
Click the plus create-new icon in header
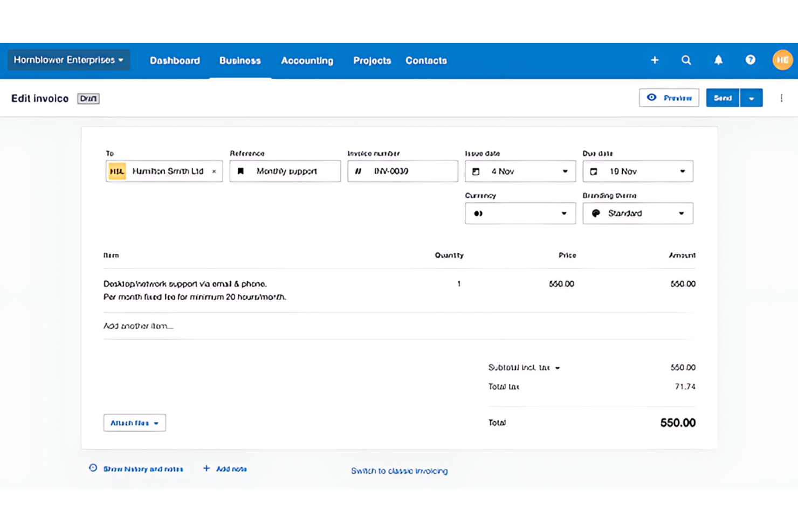pos(655,60)
